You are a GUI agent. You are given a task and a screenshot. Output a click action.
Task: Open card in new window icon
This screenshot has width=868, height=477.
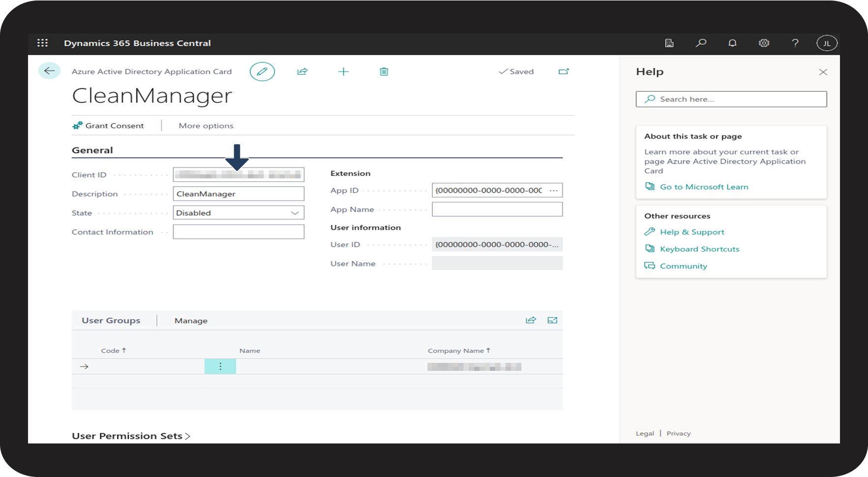pyautogui.click(x=563, y=72)
